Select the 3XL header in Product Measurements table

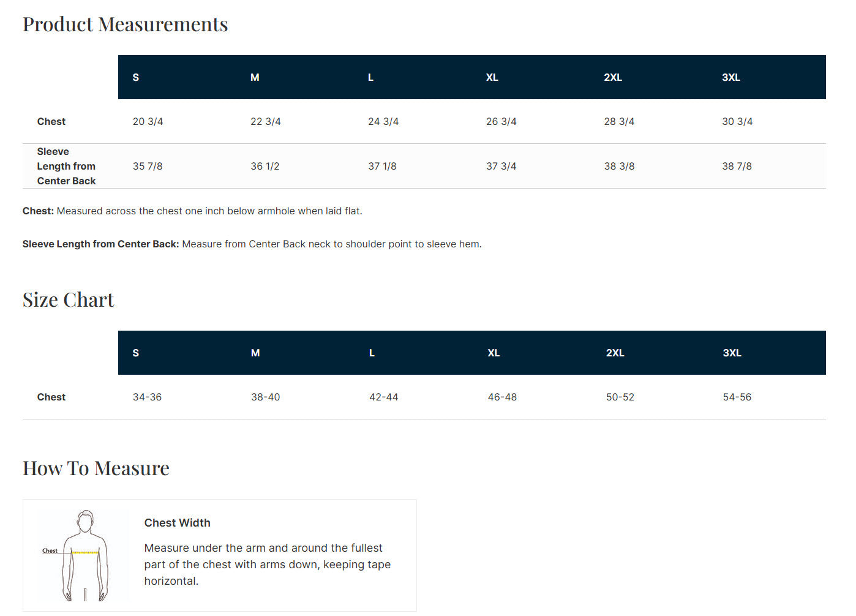pos(731,77)
